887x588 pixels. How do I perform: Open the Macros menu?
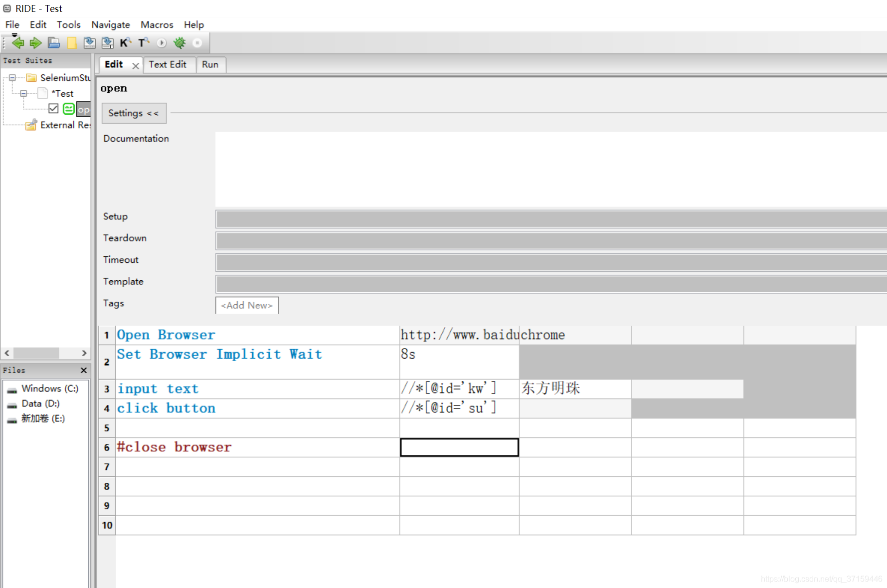pos(157,24)
